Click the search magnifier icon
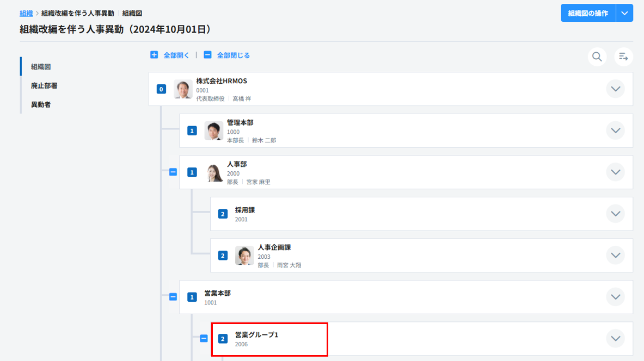Image resolution: width=644 pixels, height=361 pixels. 597,57
